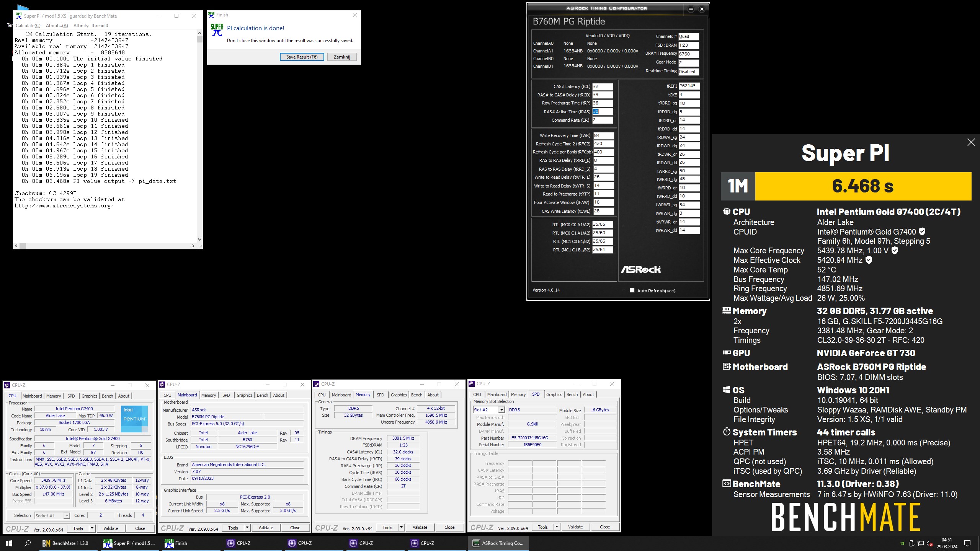Maximize the Super PI window

[x=176, y=16]
